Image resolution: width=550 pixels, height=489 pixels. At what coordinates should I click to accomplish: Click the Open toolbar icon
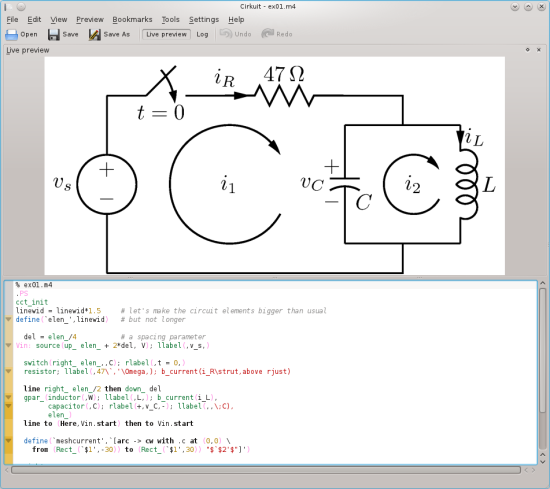[11, 34]
